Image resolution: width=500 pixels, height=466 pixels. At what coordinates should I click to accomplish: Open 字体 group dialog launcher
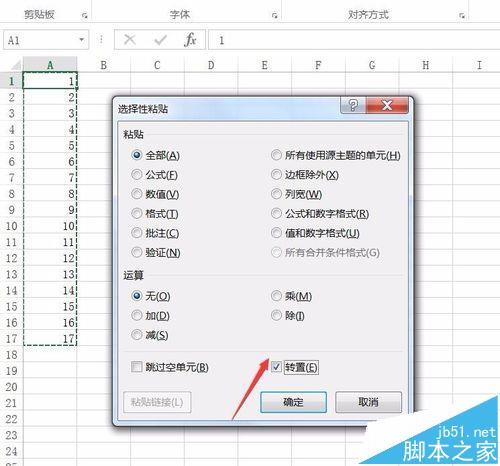(x=274, y=15)
